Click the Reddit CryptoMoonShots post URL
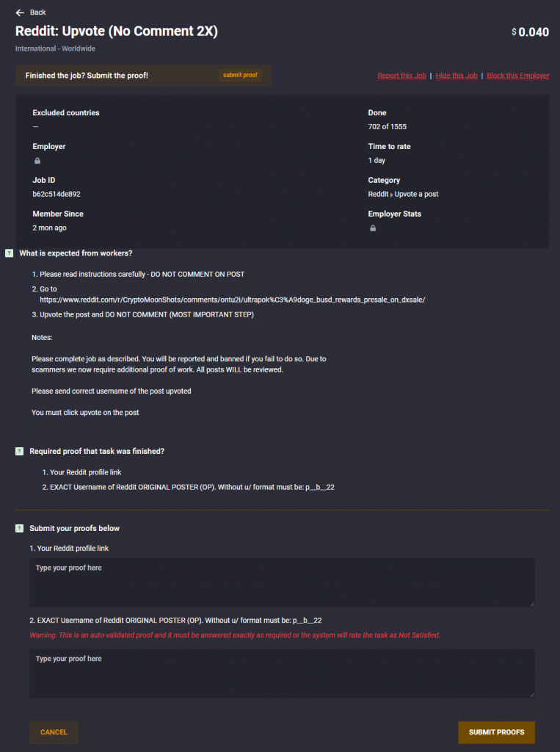This screenshot has height=752, width=560. 233,300
